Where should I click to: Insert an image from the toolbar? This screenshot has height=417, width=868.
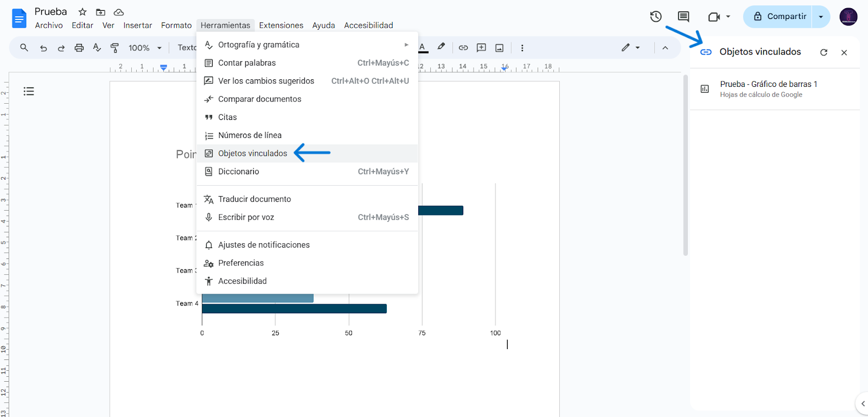[x=500, y=48]
